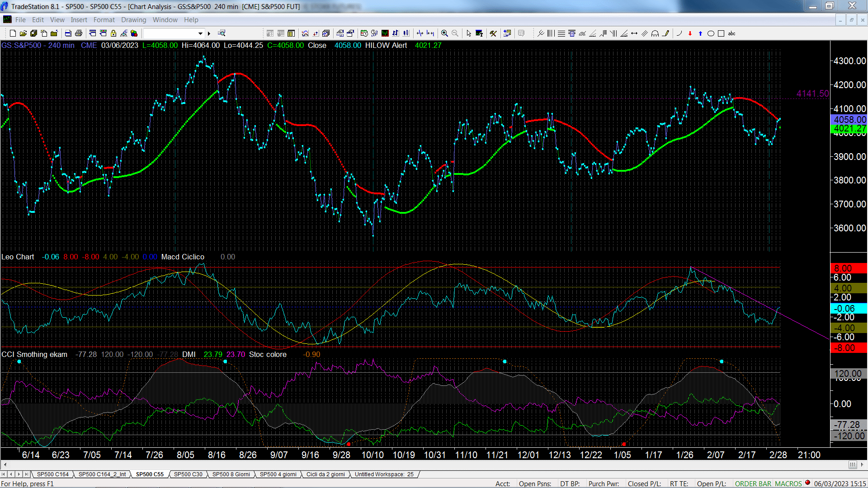Screen dimensions: 868x488
Task: Select the Fibonacci speed/resistance arcs tool
Action: [x=582, y=33]
